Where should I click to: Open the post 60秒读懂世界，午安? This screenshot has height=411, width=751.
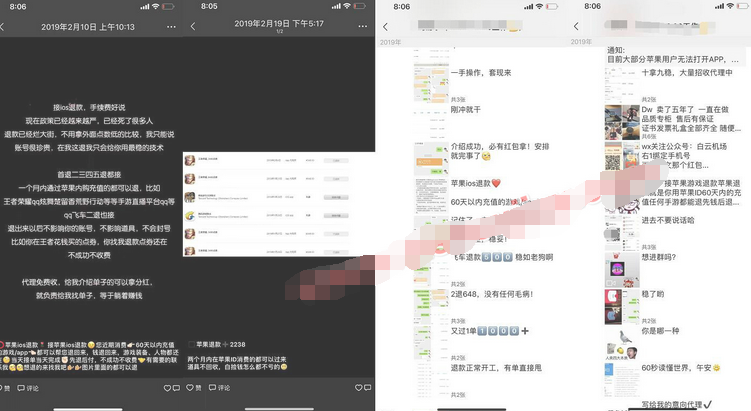click(681, 368)
